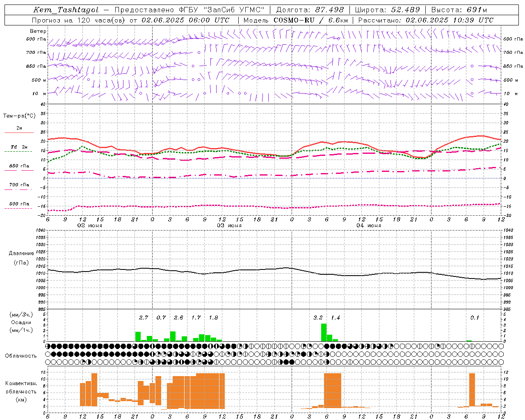Click the Конвективн. label
This screenshot has height=420, width=525.
coord(21,383)
